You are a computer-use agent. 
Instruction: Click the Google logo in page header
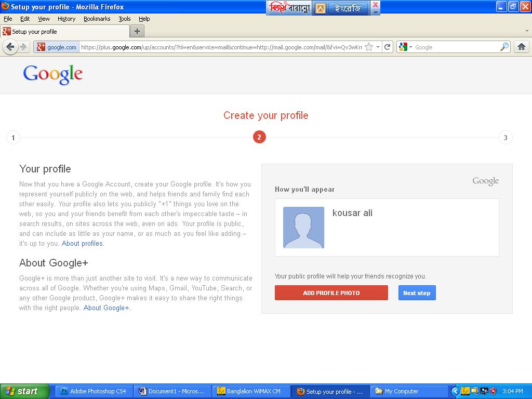52,74
